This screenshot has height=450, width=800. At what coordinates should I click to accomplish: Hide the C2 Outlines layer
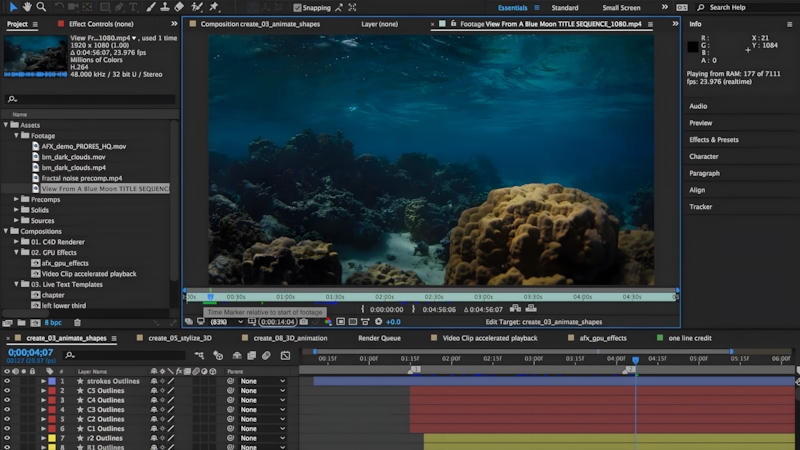7,419
